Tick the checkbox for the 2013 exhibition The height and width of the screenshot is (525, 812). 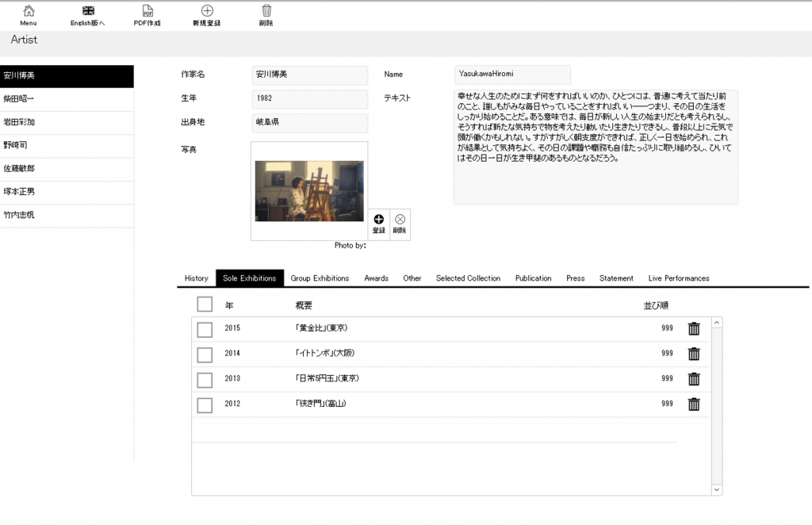point(205,380)
